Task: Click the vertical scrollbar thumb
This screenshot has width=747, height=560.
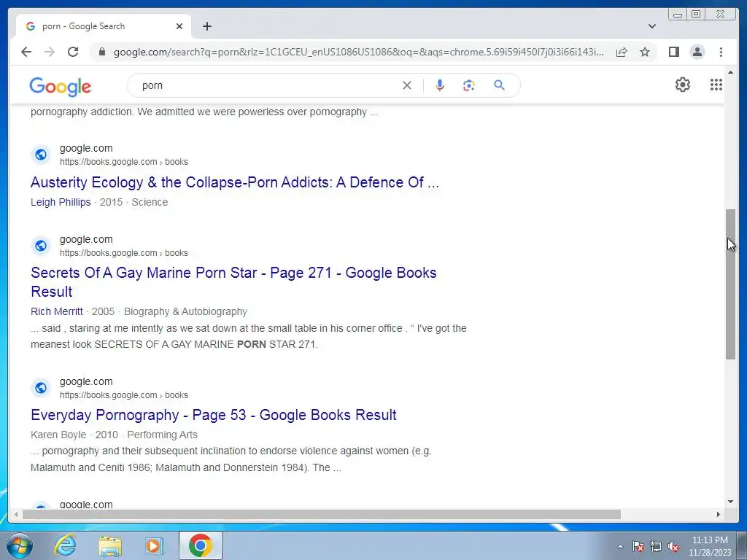Action: tap(730, 284)
